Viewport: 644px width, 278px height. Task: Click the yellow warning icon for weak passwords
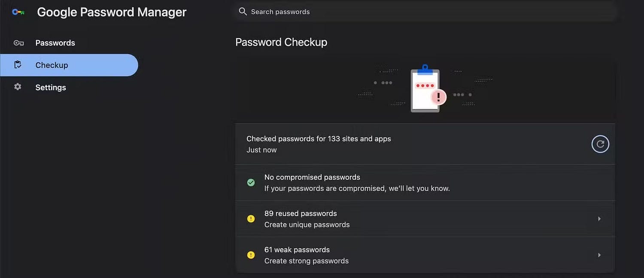[x=251, y=255]
